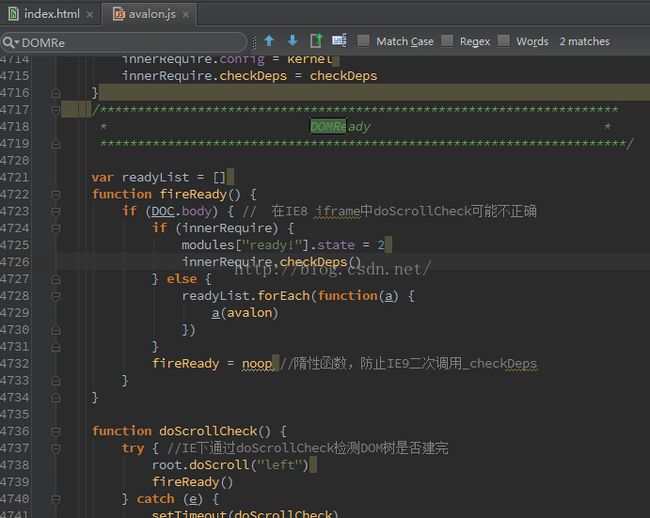Collapse the fireReady function at line 4722
The image size is (650, 518).
click(56, 194)
